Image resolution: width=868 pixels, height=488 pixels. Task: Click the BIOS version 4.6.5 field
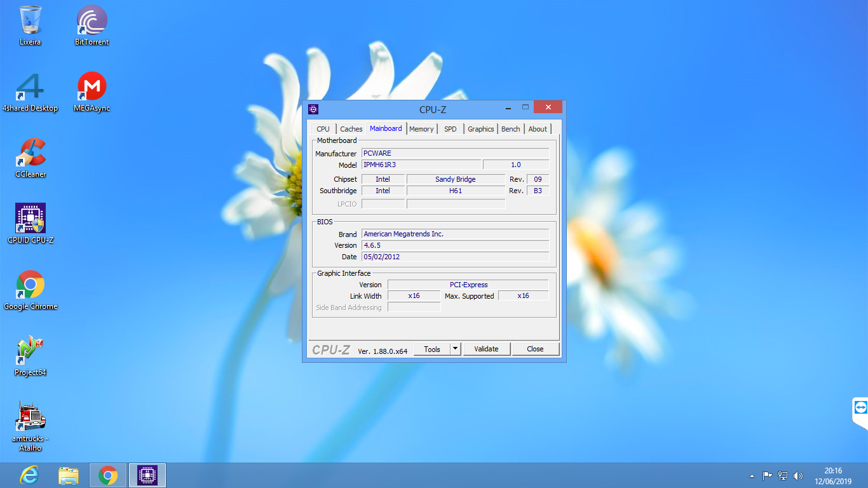[455, 245]
